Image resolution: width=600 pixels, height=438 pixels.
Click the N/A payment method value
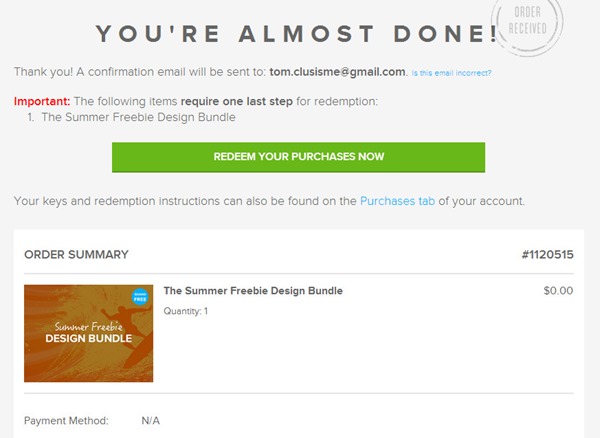(x=151, y=420)
